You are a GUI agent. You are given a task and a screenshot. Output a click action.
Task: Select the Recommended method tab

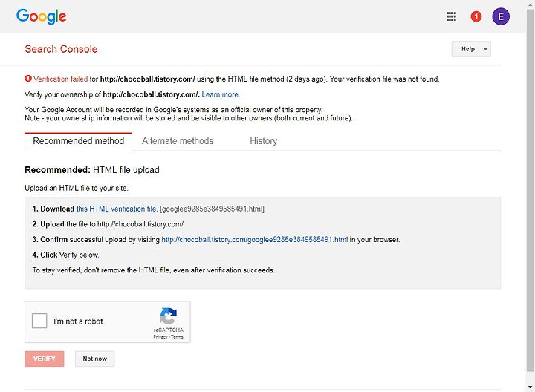click(x=79, y=141)
